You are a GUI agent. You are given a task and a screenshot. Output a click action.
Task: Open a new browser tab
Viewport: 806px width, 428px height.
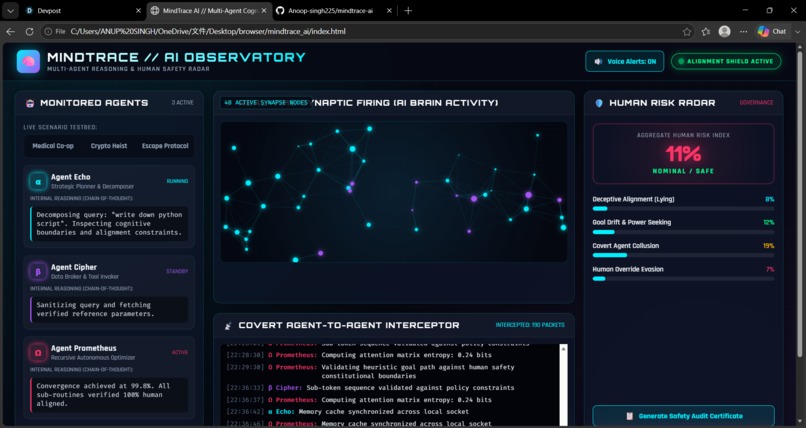[x=408, y=10]
